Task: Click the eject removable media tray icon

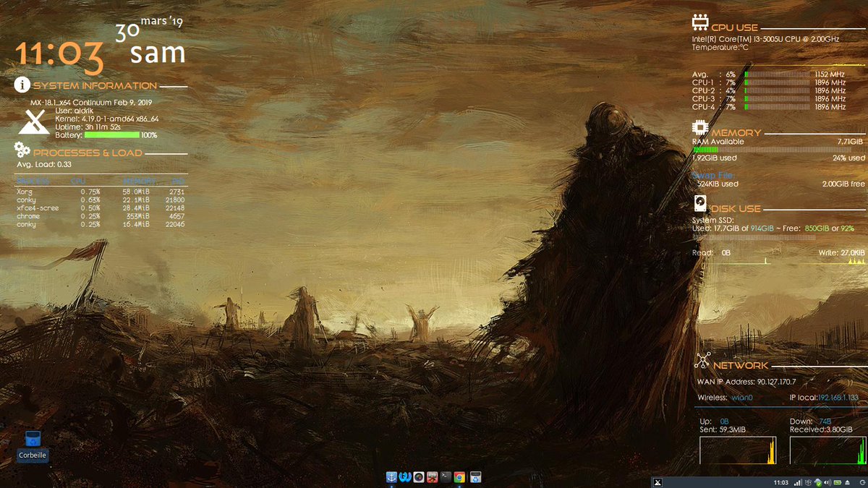Action: [x=848, y=482]
